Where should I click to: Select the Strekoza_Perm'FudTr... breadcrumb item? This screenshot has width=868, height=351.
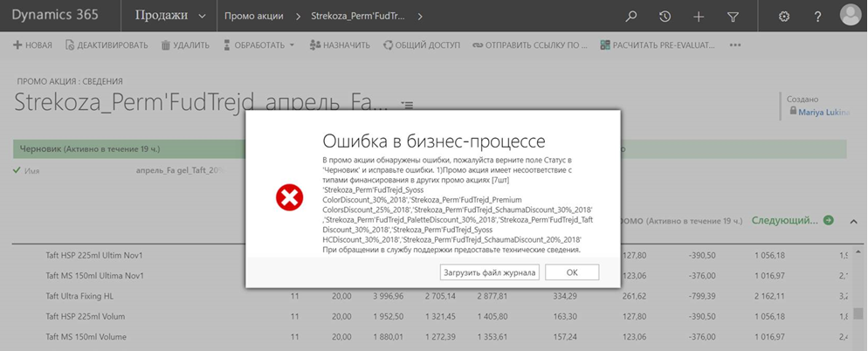(358, 16)
